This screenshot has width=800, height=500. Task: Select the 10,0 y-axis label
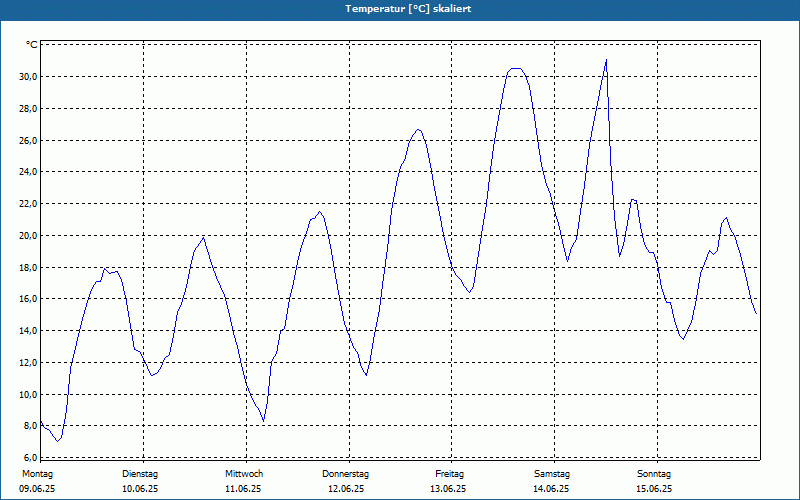coord(29,394)
